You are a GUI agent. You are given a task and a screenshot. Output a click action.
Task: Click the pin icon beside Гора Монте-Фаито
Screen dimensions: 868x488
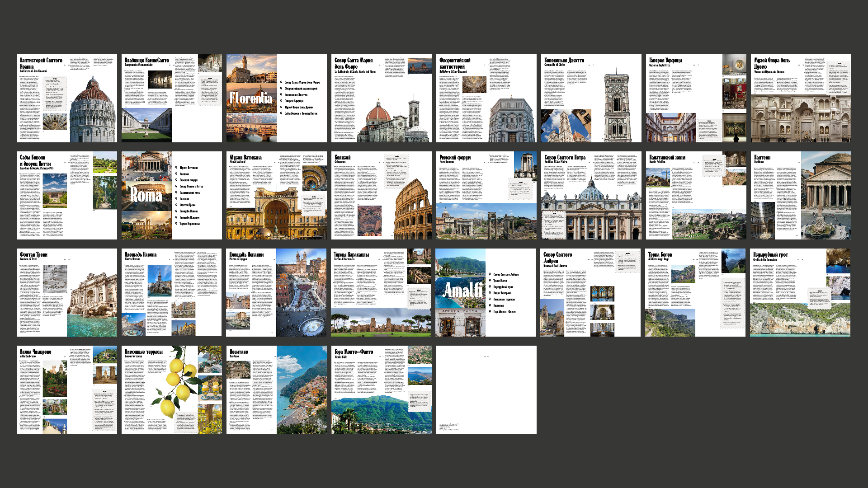tap(490, 312)
